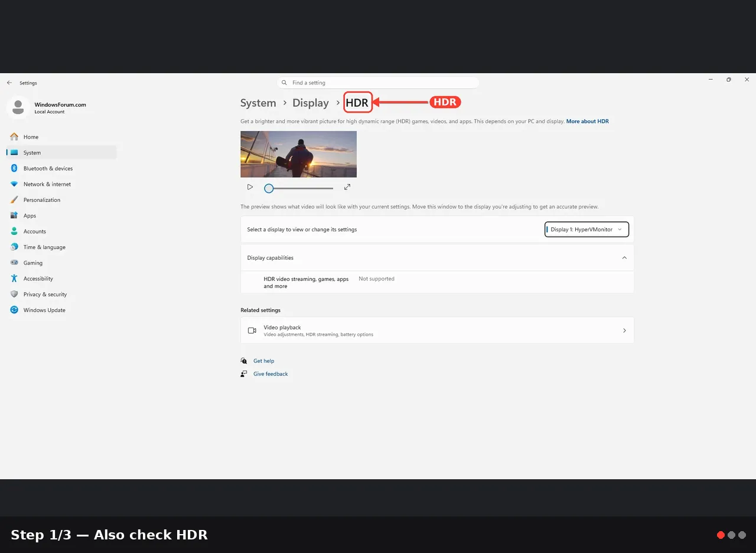The height and width of the screenshot is (553, 756).
Task: Click the back arrow in Settings
Action: coord(9,83)
